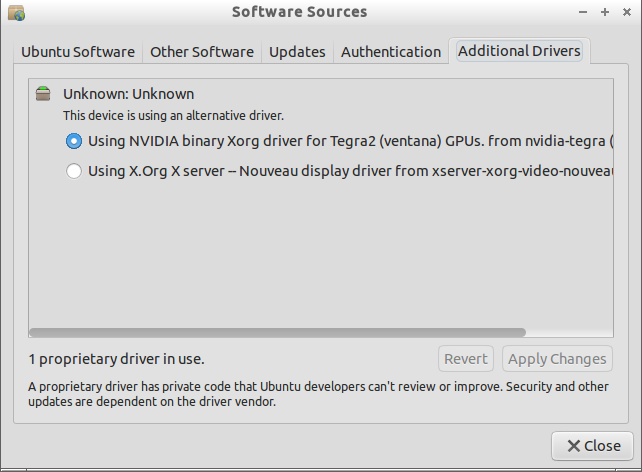Click the Software Sources app icon in titlebar

point(16,12)
